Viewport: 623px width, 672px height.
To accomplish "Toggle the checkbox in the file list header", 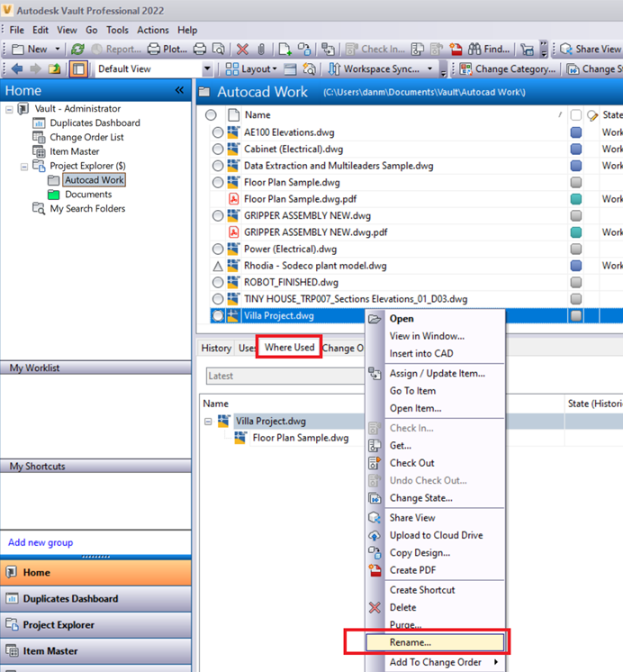I will (576, 115).
